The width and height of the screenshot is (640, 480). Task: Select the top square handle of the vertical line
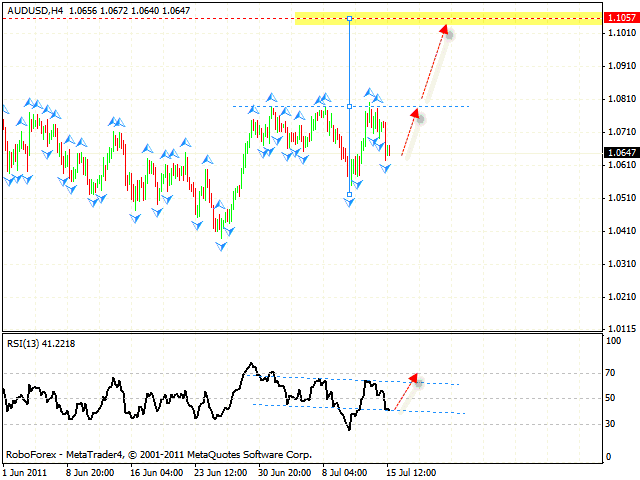349,18
